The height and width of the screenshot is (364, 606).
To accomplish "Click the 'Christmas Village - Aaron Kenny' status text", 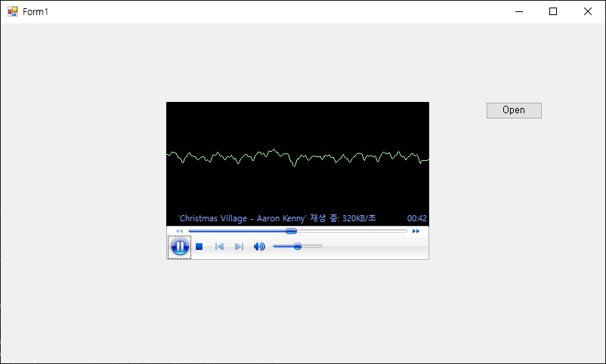I will [x=277, y=218].
